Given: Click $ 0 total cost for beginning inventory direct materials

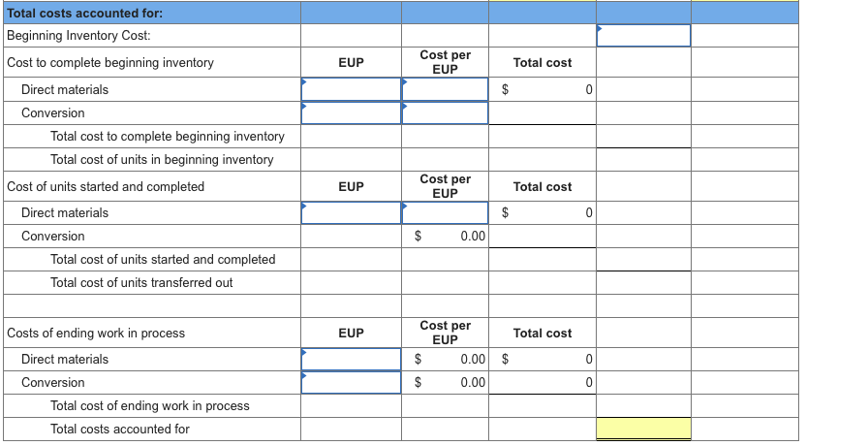Looking at the screenshot, I should pyautogui.click(x=542, y=89).
